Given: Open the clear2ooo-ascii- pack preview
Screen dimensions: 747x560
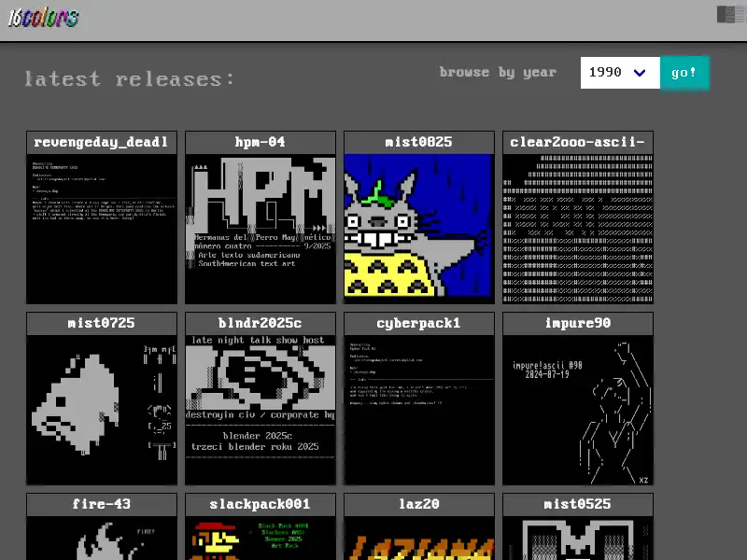Looking at the screenshot, I should [x=577, y=227].
